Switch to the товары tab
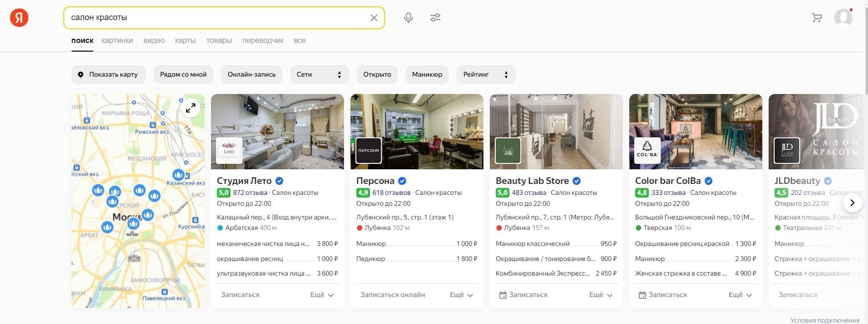This screenshot has height=324, width=868. tap(219, 41)
